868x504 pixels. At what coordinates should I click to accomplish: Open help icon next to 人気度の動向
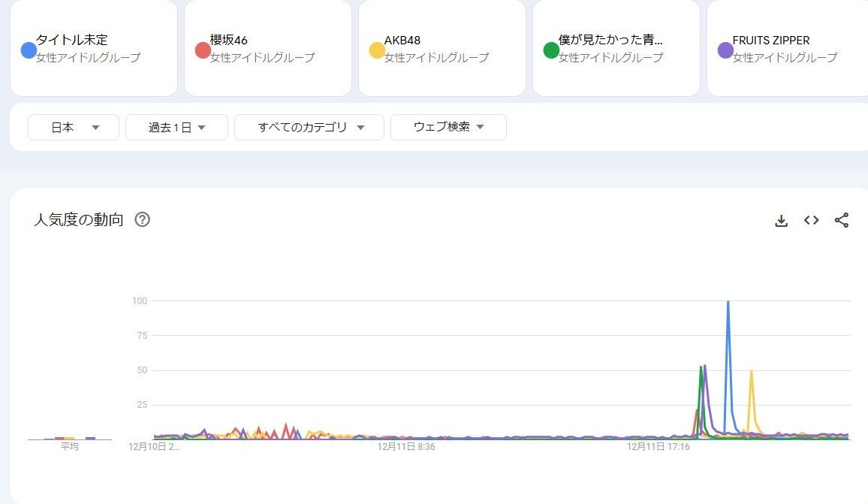(142, 219)
